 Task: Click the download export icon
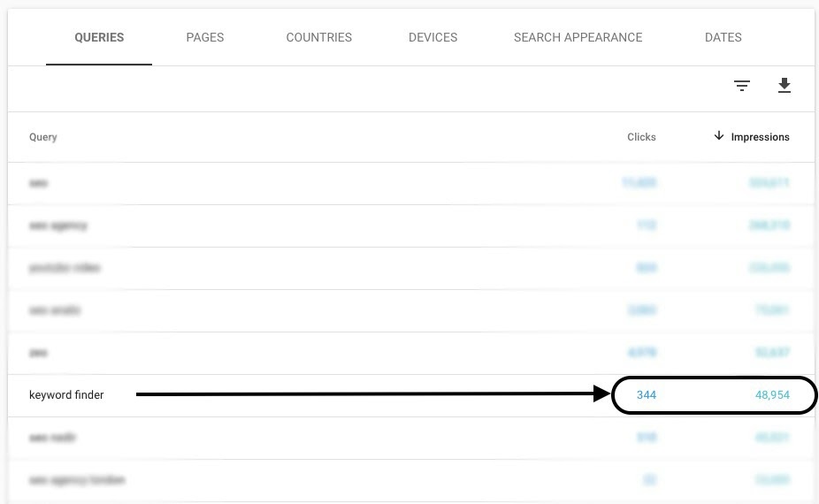point(784,85)
